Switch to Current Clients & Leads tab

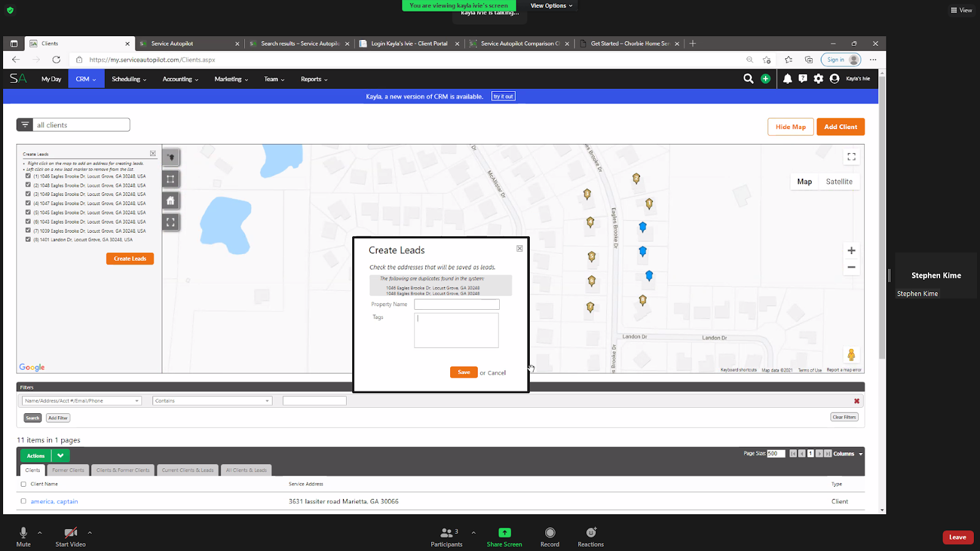187,470
